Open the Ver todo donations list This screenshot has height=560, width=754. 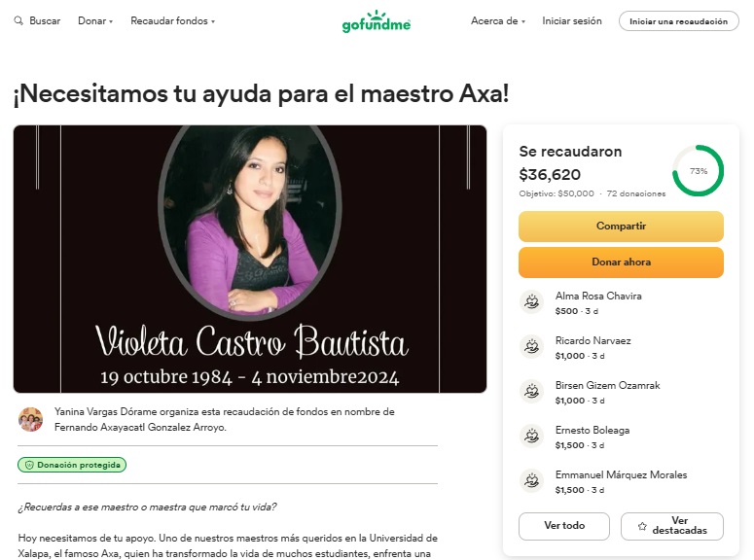pos(564,526)
